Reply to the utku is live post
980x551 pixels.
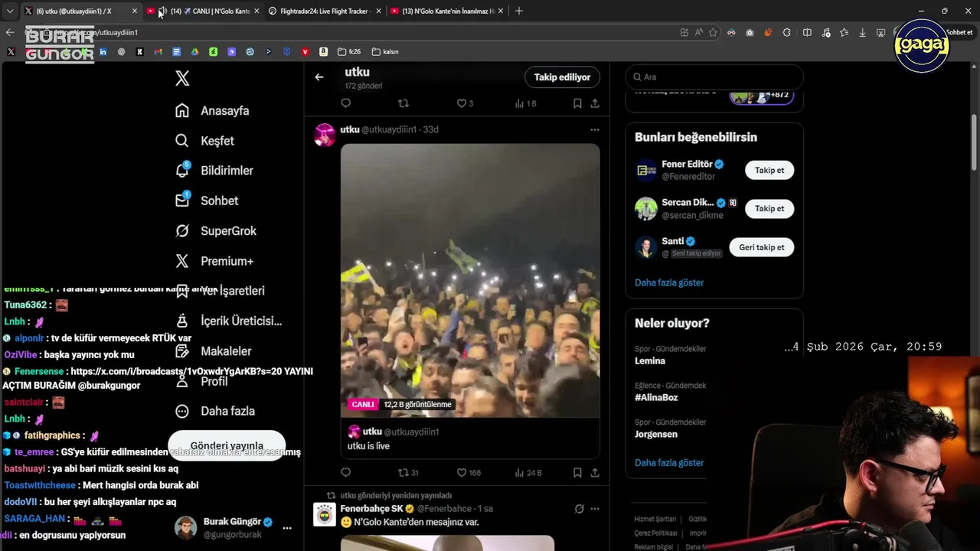click(346, 473)
